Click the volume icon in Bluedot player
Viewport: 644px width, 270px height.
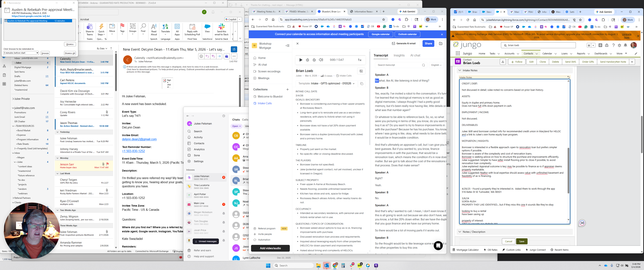(x=321, y=60)
